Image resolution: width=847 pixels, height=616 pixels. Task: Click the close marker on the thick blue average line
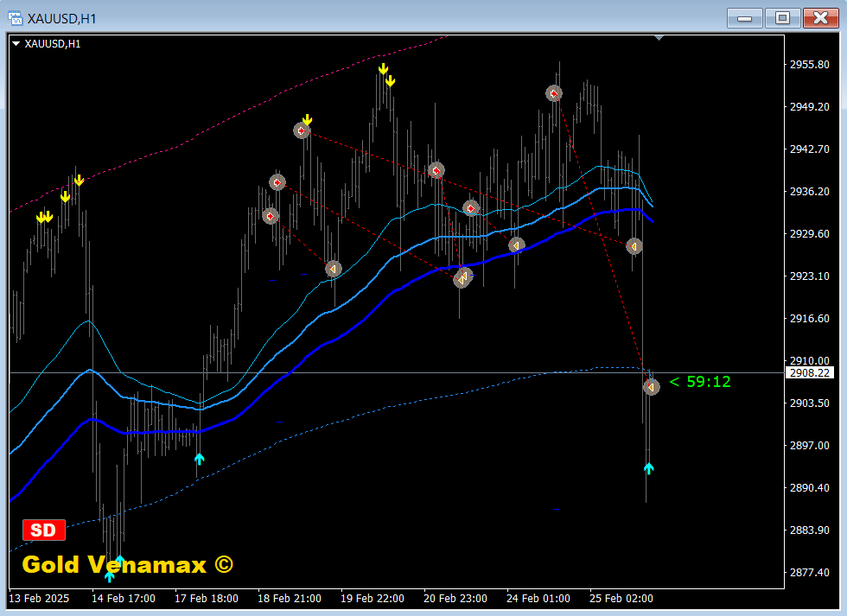517,245
